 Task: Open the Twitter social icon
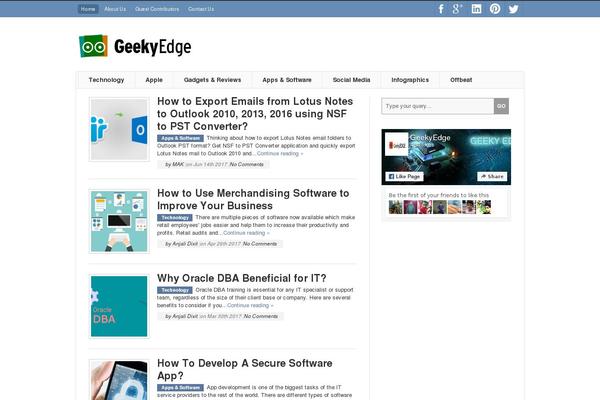tap(514, 9)
